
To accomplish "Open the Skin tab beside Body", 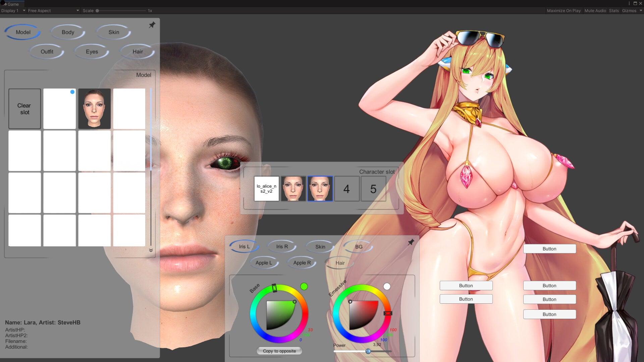I will click(x=114, y=32).
